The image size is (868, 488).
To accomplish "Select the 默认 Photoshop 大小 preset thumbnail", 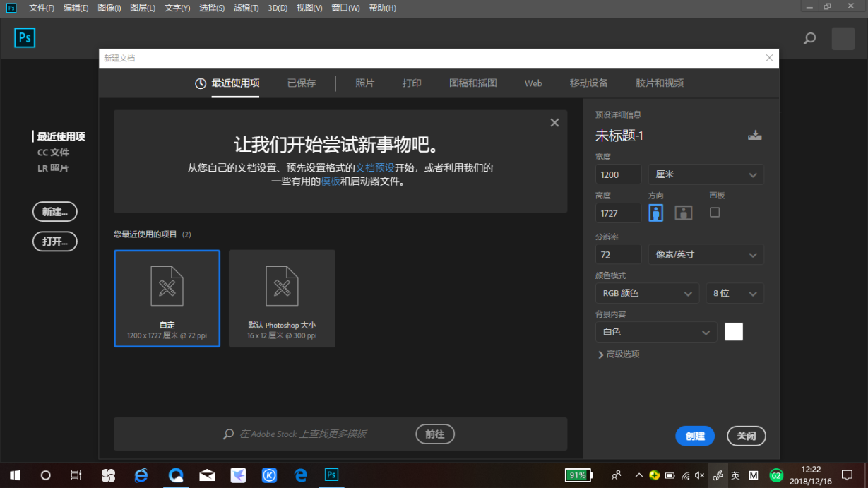I will [x=282, y=298].
